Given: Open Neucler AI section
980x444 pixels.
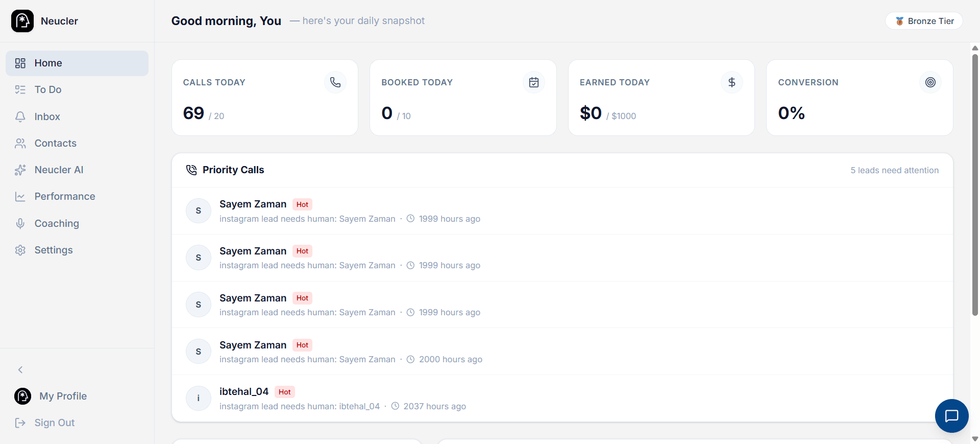Looking at the screenshot, I should [x=77, y=170].
